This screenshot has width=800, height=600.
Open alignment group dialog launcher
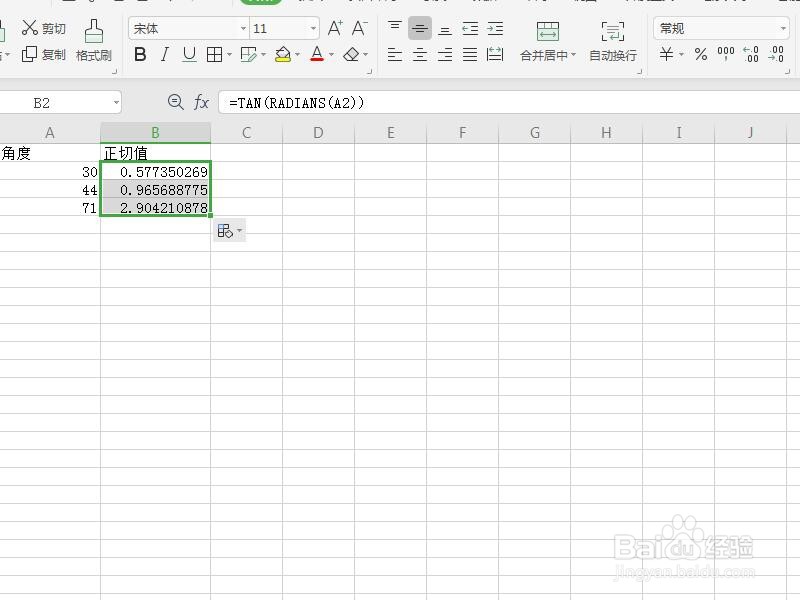point(639,72)
